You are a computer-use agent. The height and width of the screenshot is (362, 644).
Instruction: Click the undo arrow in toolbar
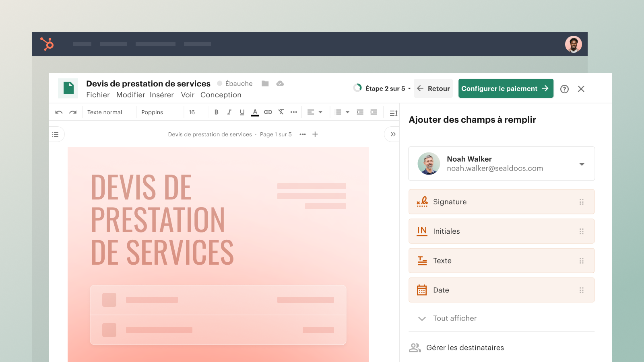tap(59, 112)
